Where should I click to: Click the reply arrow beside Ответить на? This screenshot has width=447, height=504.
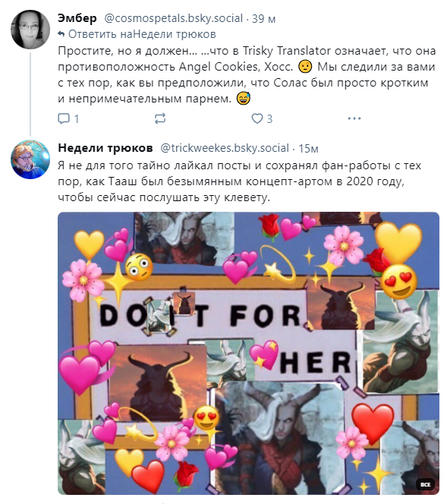pos(61,33)
